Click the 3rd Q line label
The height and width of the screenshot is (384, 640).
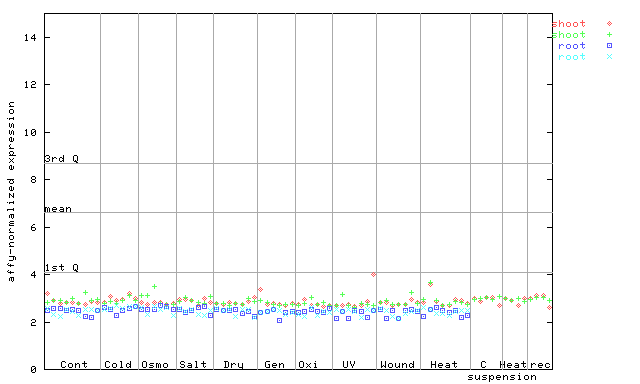61,158
